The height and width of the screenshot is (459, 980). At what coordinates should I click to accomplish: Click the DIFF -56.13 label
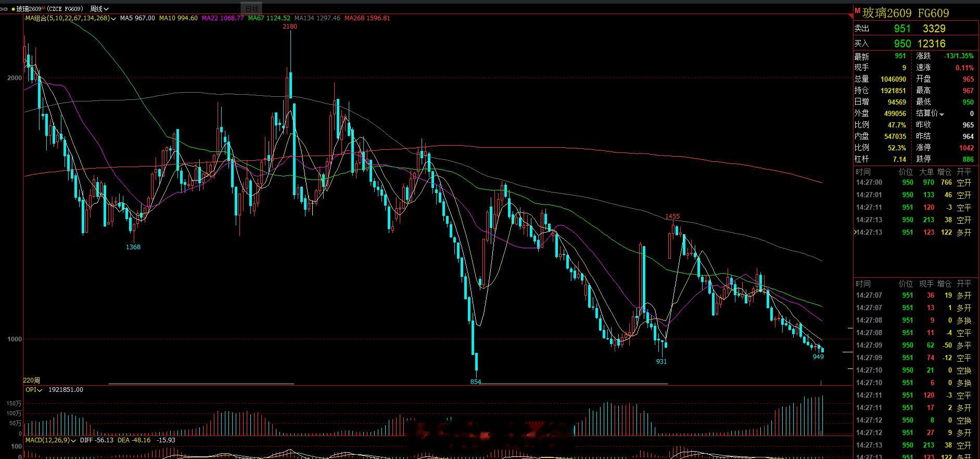point(97,440)
